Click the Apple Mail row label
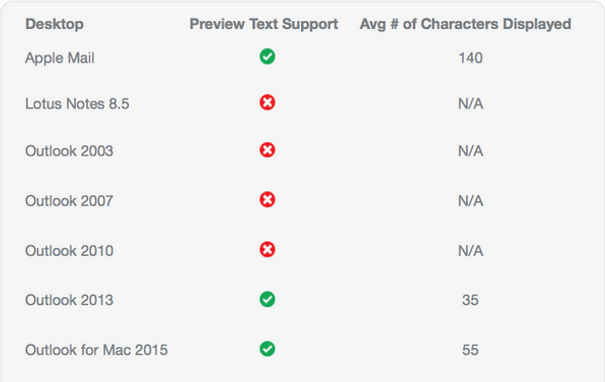The width and height of the screenshot is (605, 382). (60, 58)
